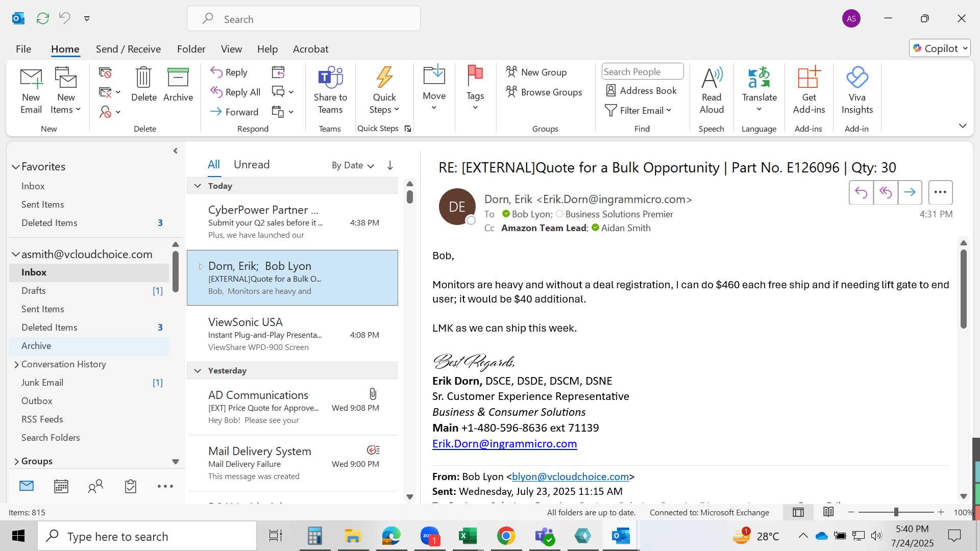Open the Filter Email dropdown
This screenshot has height=551, width=980.
click(x=638, y=111)
